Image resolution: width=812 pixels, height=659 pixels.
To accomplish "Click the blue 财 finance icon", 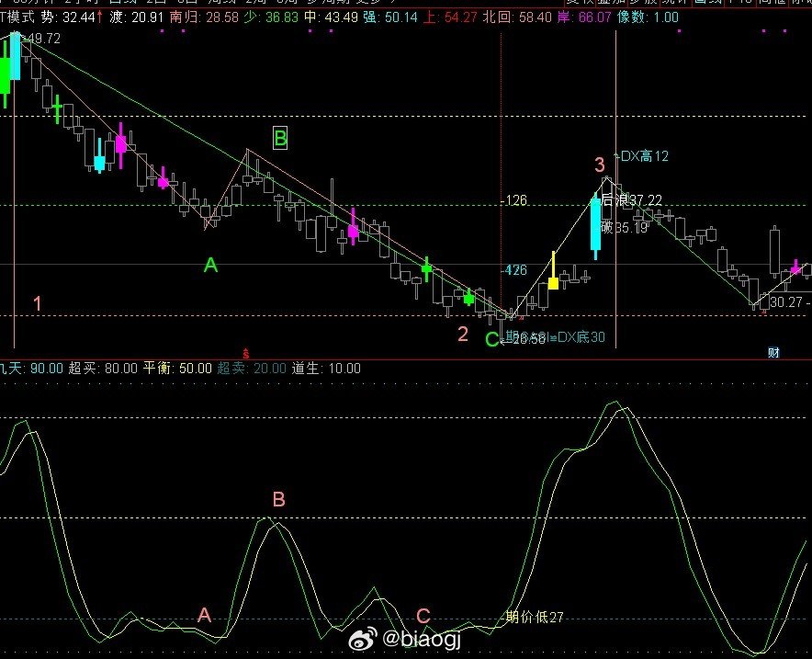I will pyautogui.click(x=773, y=353).
